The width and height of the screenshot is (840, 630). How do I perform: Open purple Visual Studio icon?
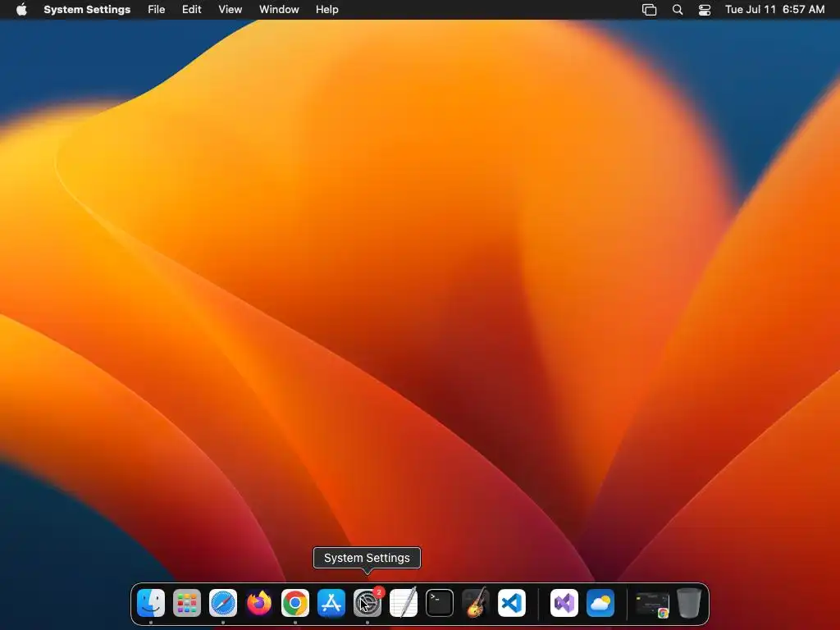tap(564, 603)
